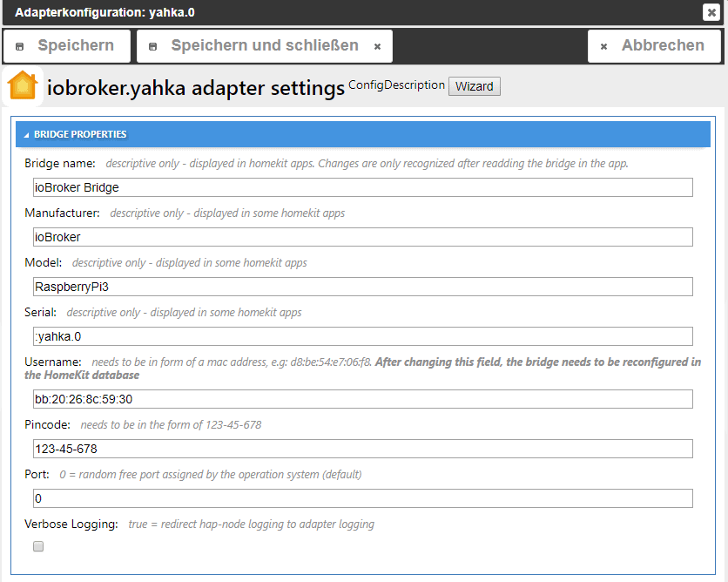The width and height of the screenshot is (728, 582).
Task: Click the Pincode field 123-45-678
Action: [x=362, y=449]
